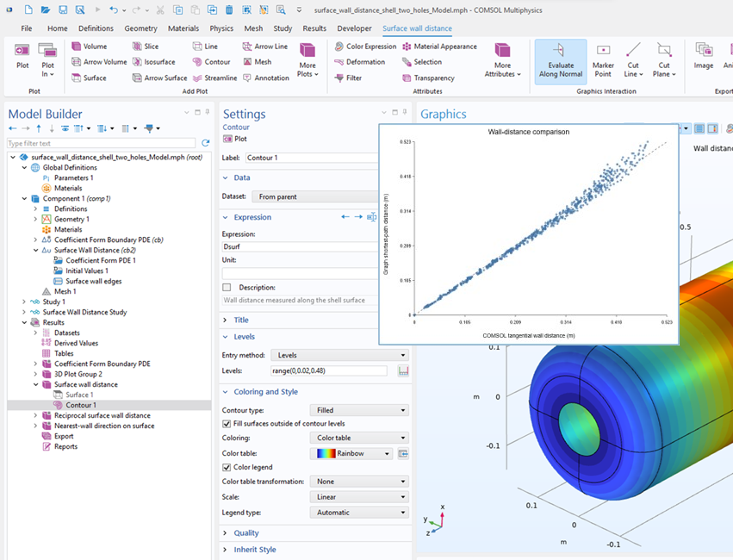
Task: Open the color table browse icon
Action: 403,453
